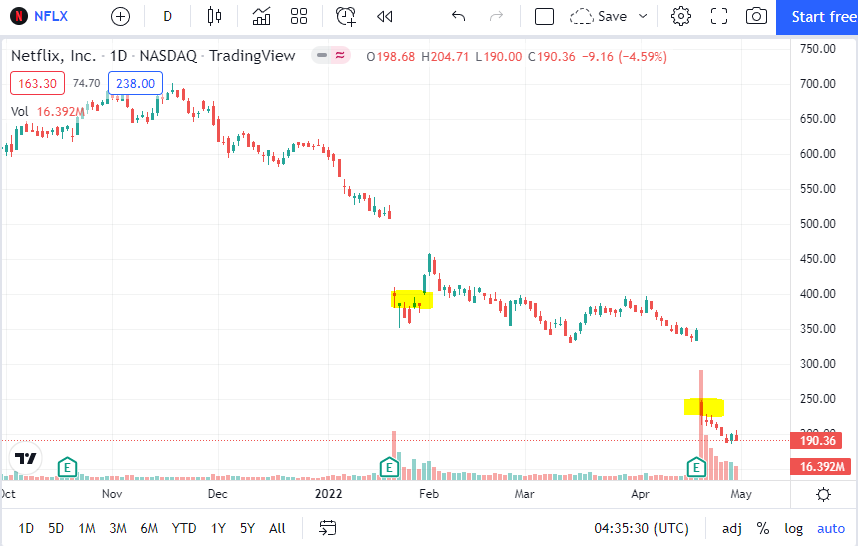The image size is (858, 546).
Task: Redo the last chart action
Action: click(x=496, y=16)
